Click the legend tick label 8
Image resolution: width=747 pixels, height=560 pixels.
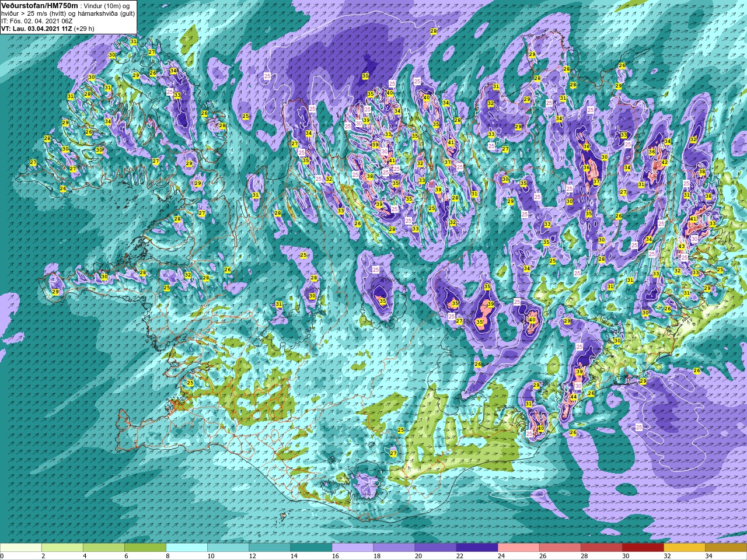tap(168, 556)
